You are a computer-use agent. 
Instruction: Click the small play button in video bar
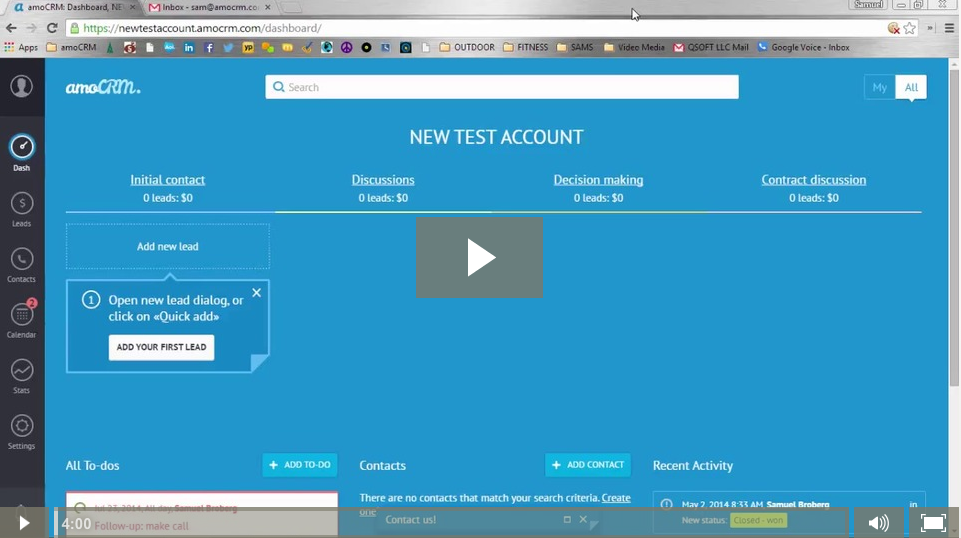pyautogui.click(x=24, y=523)
